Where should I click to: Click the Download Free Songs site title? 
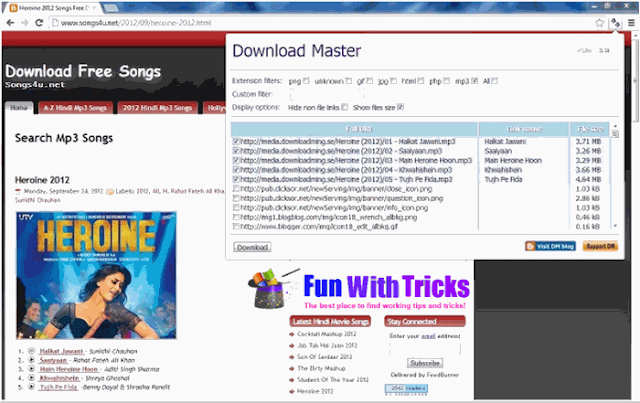[83, 71]
